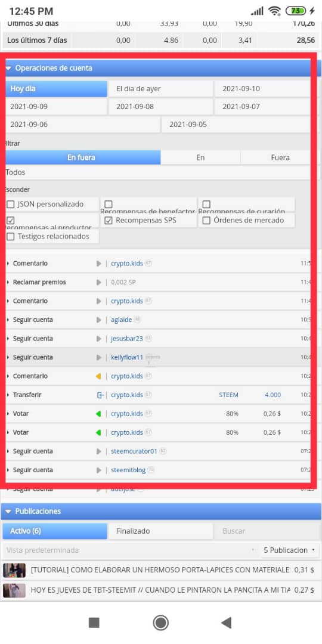Click the orange arrow icon on the Comentario row
Viewport: 322px width, 644px height.
pos(98,376)
